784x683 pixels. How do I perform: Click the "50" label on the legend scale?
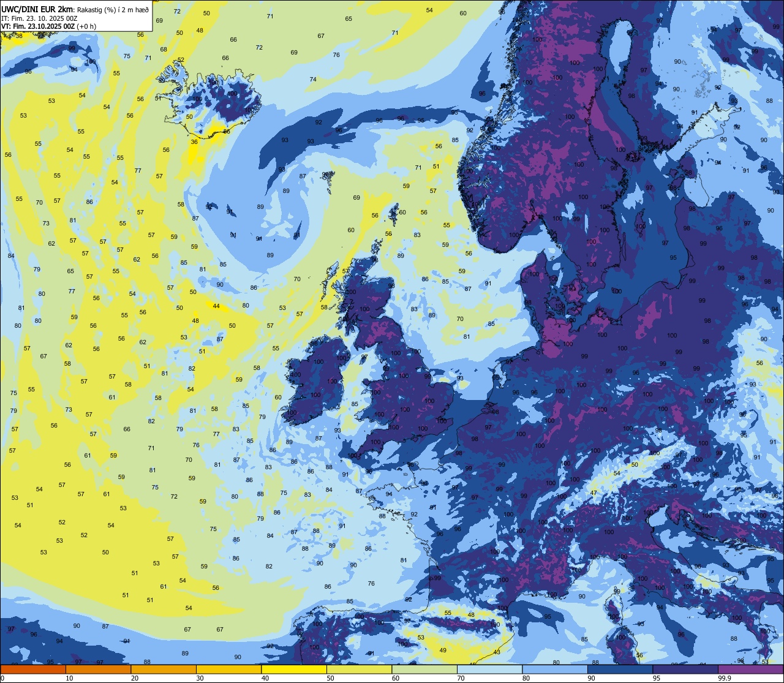point(330,678)
